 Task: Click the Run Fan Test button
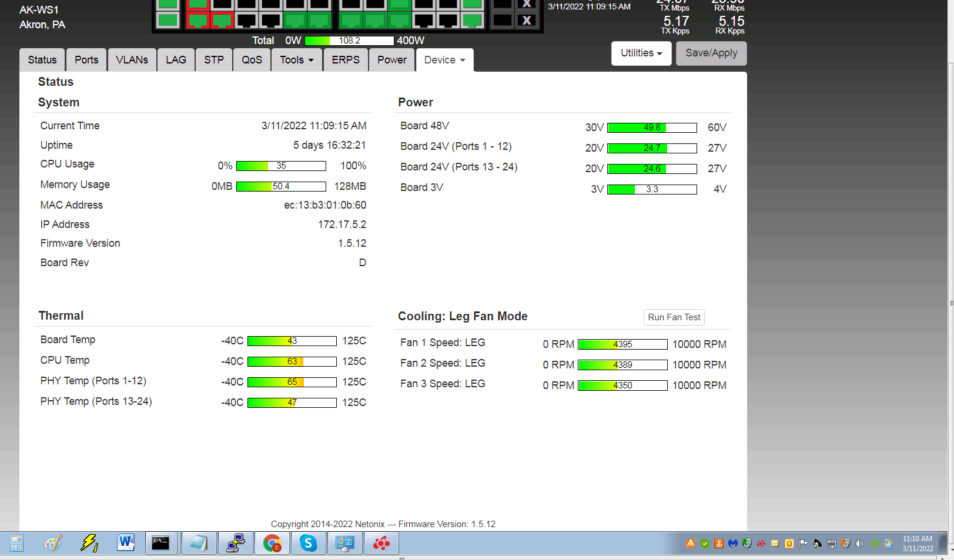[x=674, y=317]
